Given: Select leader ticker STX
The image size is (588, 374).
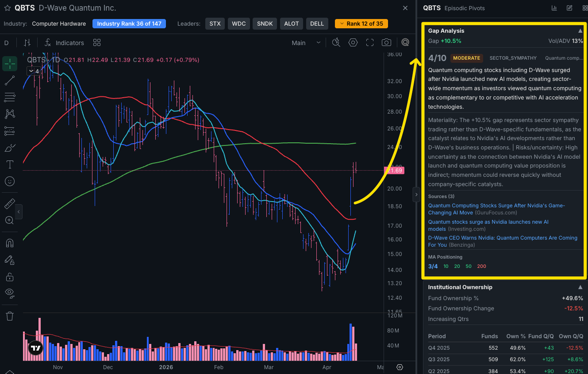Looking at the screenshot, I should point(215,24).
